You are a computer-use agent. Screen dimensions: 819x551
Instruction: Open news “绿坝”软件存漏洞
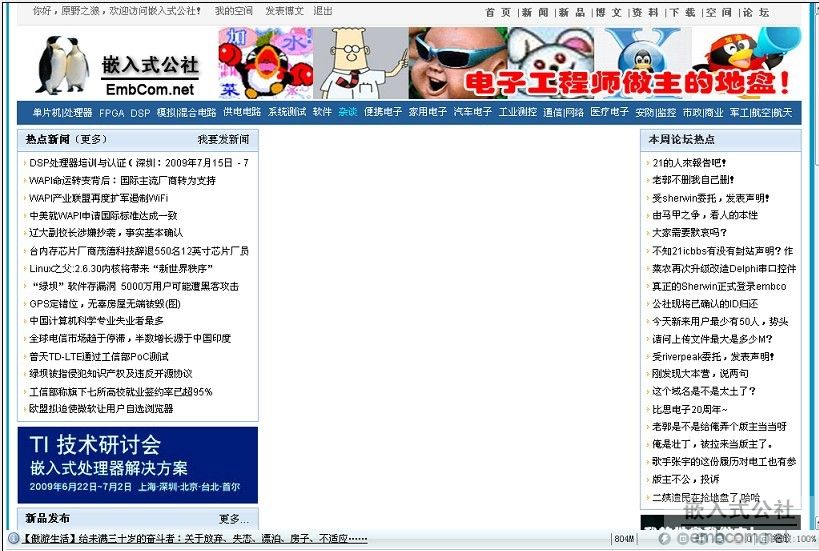coord(135,286)
